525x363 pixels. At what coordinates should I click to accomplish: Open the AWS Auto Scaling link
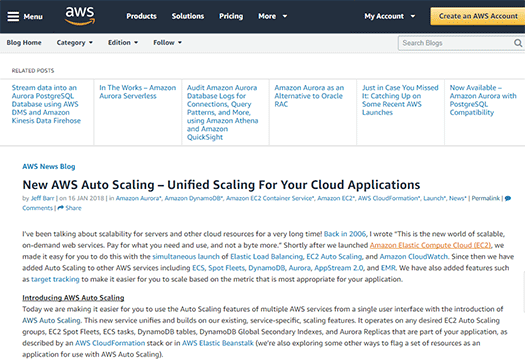coord(52,320)
